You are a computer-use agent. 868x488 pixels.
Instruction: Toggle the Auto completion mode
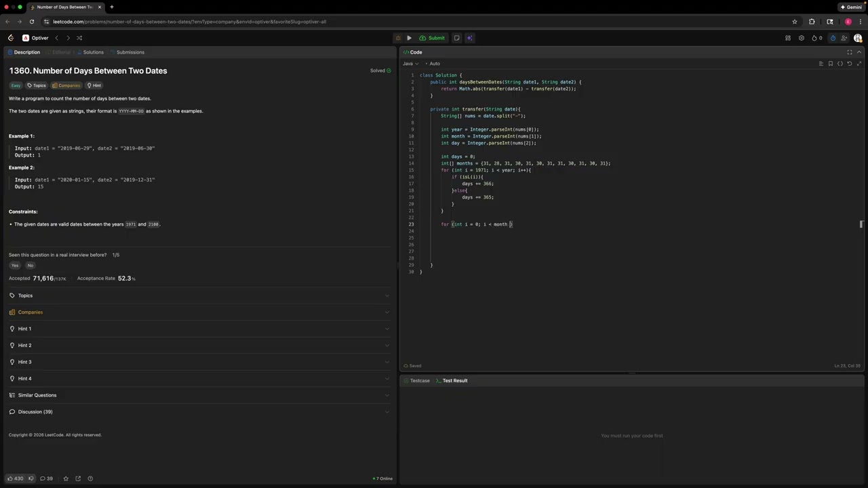[x=431, y=64]
